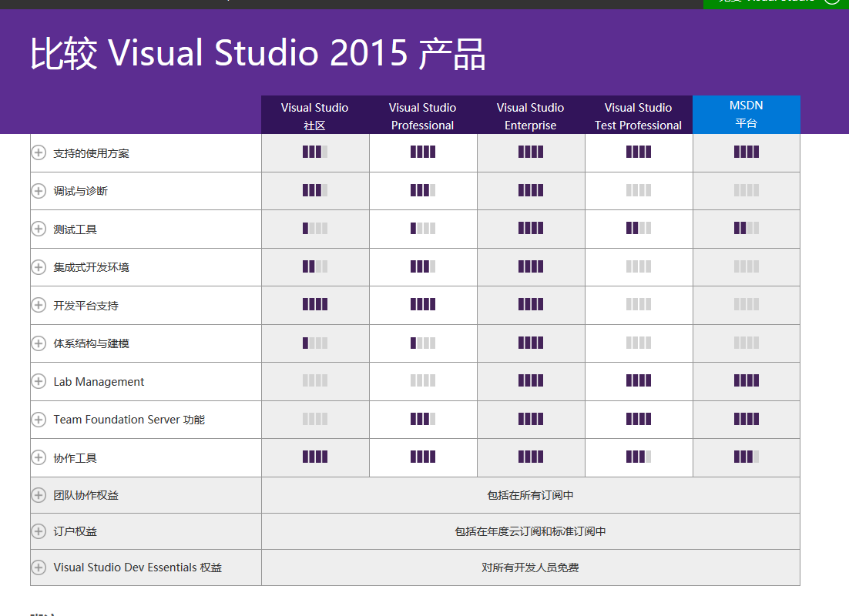This screenshot has width=849, height=616.
Task: Select the MSDN 平台 column header
Action: [x=746, y=114]
